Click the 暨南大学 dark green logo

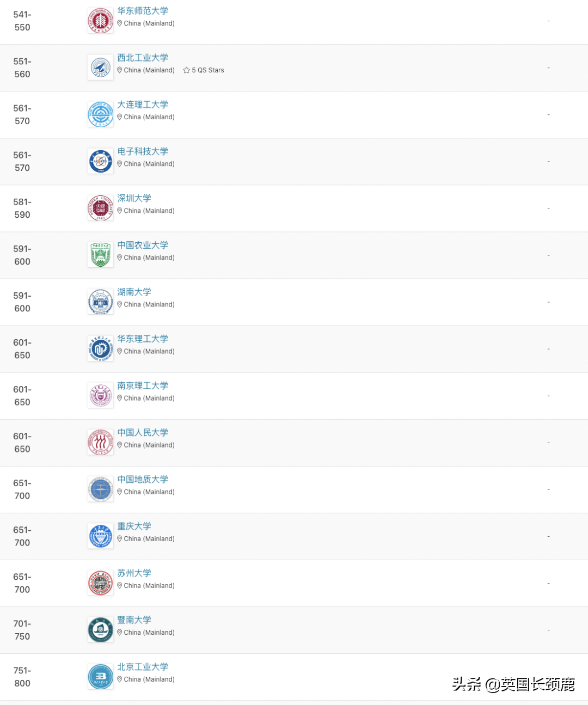pyautogui.click(x=100, y=630)
